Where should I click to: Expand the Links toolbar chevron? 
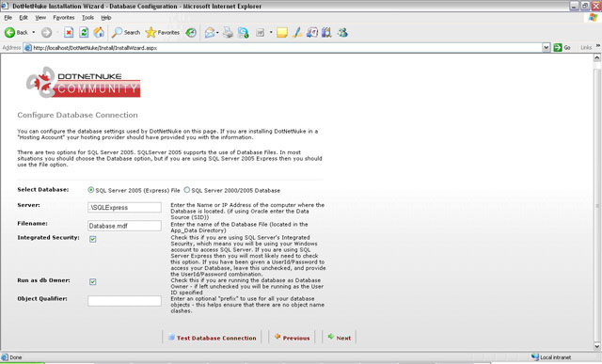pos(598,46)
